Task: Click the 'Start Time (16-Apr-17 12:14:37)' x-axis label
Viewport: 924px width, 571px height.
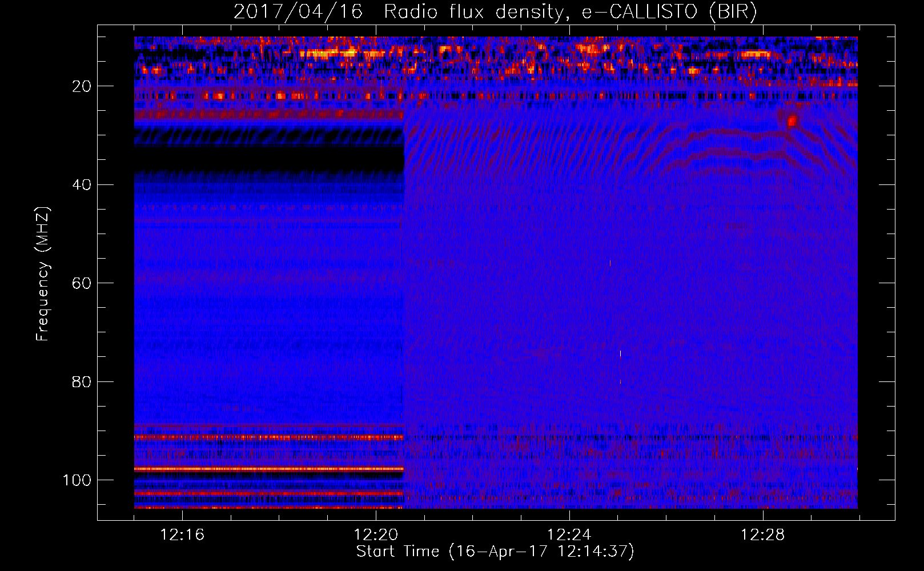Action: [x=495, y=552]
